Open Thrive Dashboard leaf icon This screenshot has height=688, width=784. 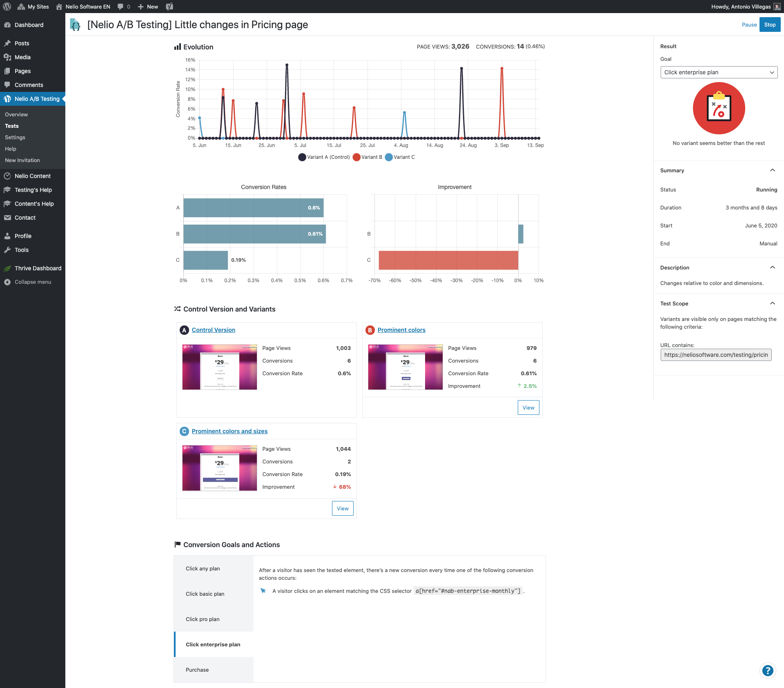pos(7,268)
